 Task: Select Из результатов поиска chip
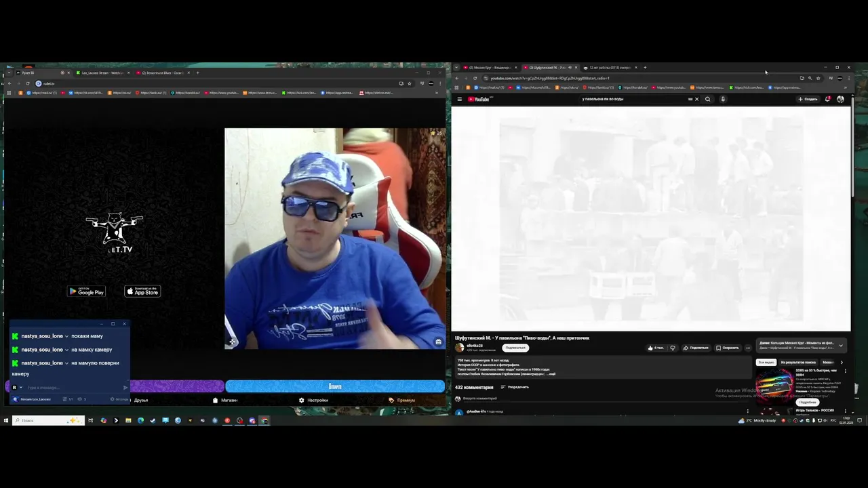[798, 362]
